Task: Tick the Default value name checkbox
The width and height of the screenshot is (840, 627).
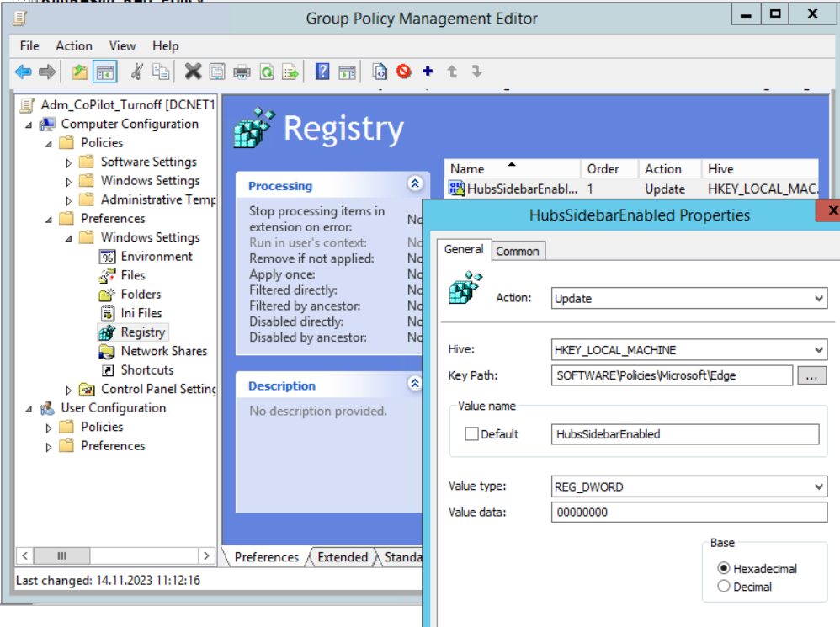Action: coord(472,433)
